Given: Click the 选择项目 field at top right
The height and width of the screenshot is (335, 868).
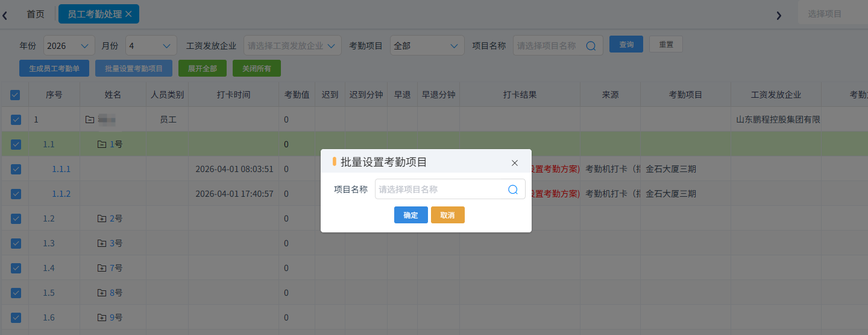Looking at the screenshot, I should coord(833,14).
